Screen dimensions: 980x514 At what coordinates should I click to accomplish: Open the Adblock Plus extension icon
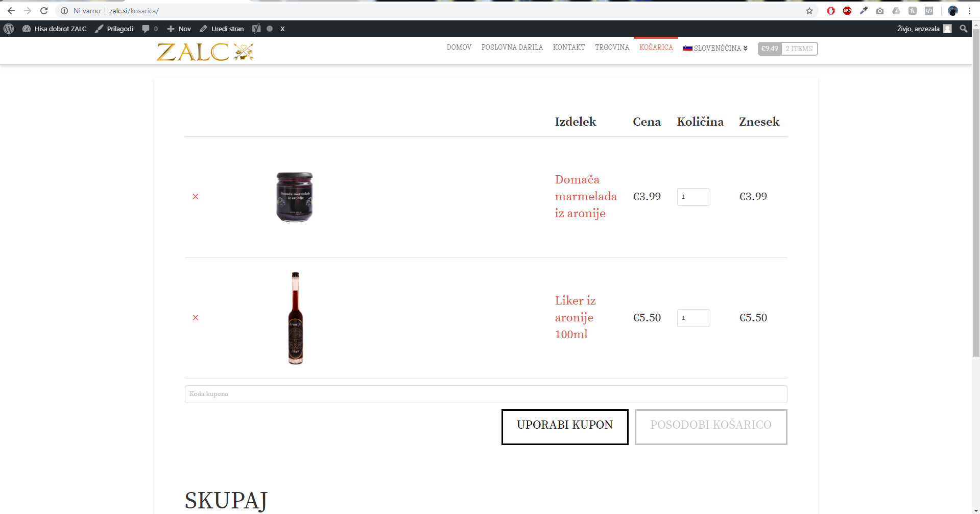847,11
